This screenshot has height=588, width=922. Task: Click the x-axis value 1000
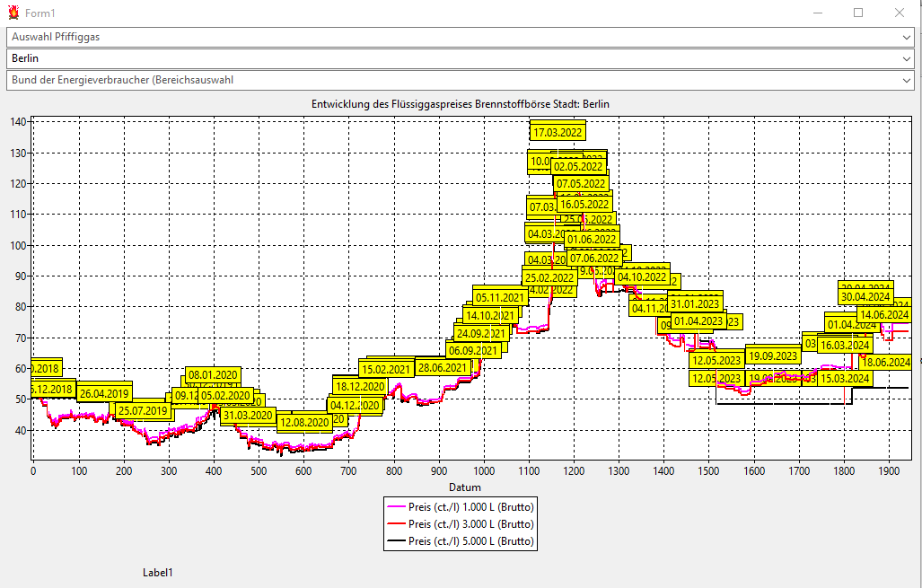(x=484, y=471)
